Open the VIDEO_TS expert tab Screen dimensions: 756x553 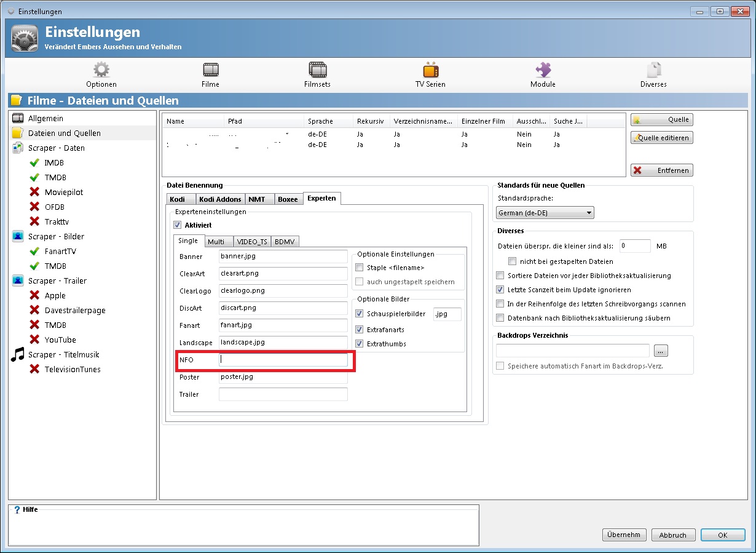[252, 242]
